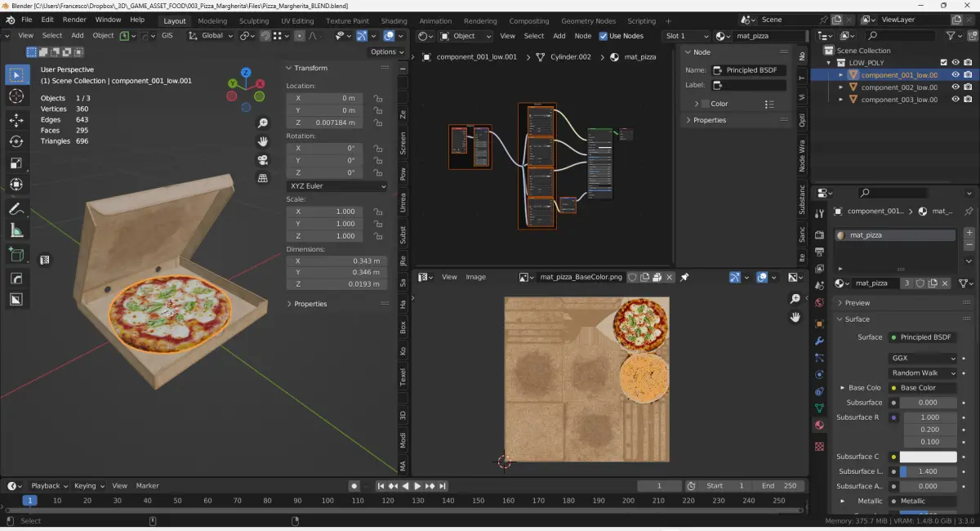Viewport: 980px width, 531px height.
Task: Click the viewport pan hand gizmo
Action: coord(263,141)
